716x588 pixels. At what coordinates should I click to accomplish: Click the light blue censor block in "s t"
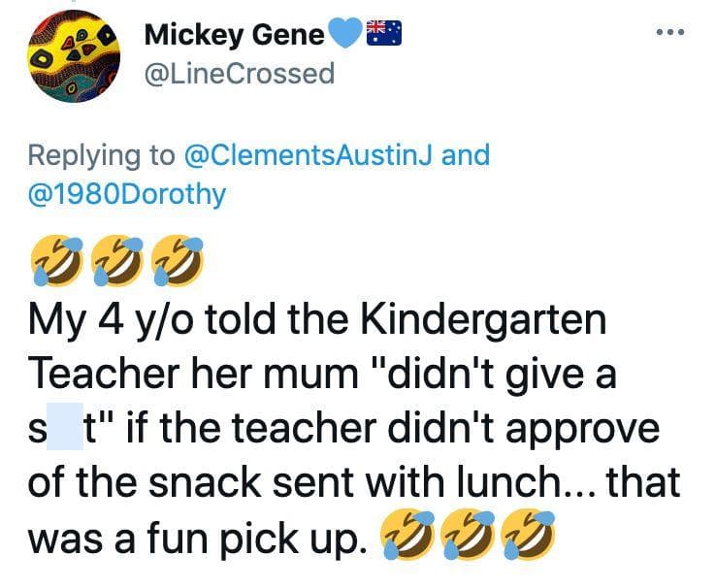point(65,426)
